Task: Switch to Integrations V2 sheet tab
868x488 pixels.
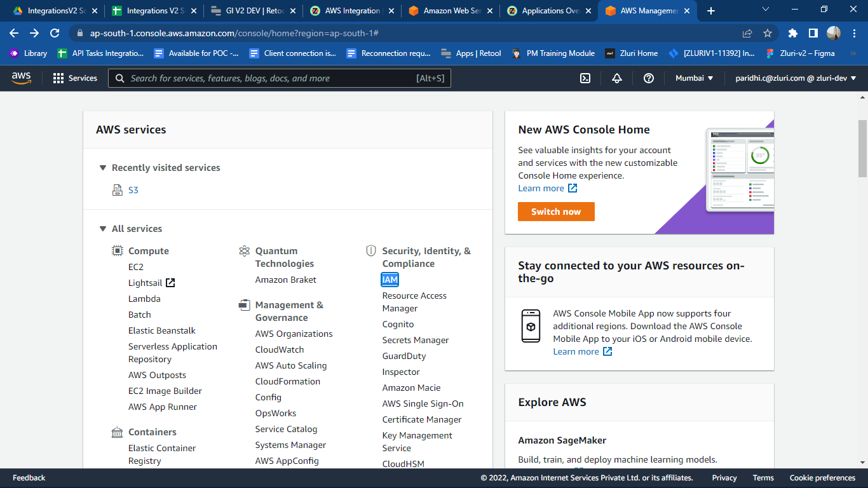Action: pos(155,11)
